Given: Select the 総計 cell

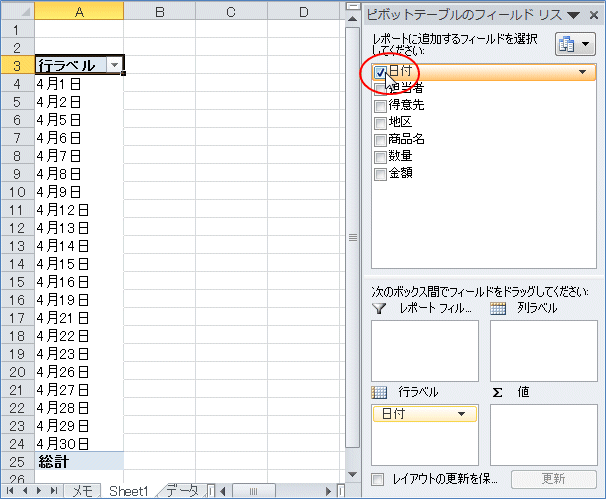Looking at the screenshot, I should click(x=79, y=462).
